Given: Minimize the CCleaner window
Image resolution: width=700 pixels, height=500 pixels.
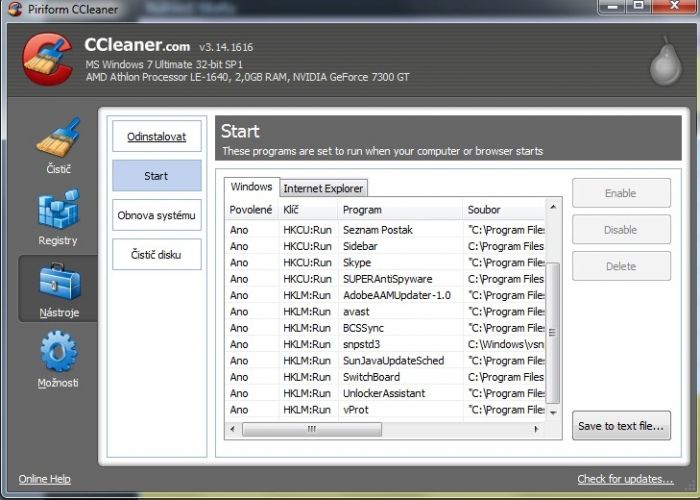Looking at the screenshot, I should [613, 6].
